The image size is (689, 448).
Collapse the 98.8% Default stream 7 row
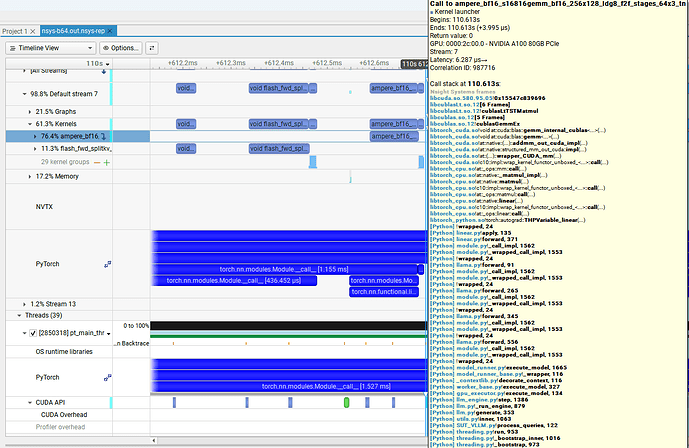tap(25, 94)
